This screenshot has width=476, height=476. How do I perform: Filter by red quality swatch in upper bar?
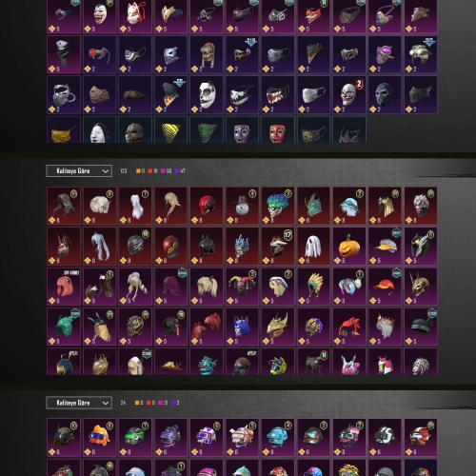(x=150, y=171)
